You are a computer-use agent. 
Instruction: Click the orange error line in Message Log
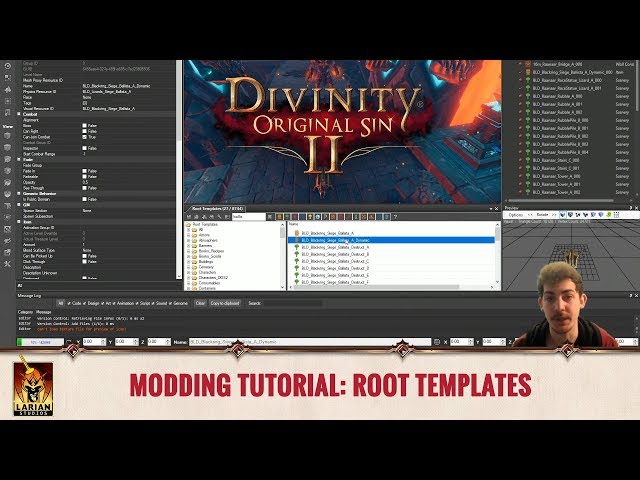tap(81, 329)
